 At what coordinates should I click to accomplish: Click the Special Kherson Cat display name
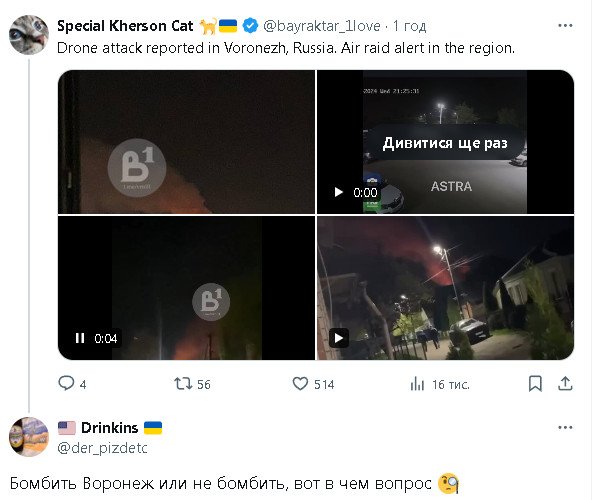click(125, 26)
